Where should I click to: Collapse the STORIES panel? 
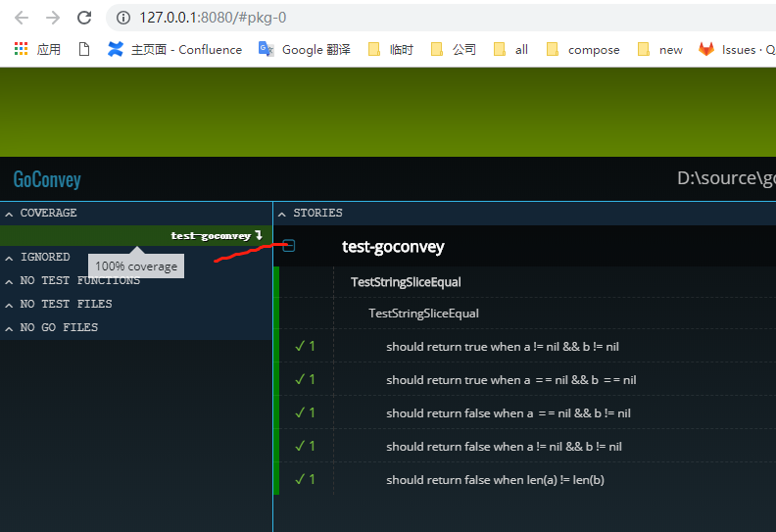tap(281, 215)
